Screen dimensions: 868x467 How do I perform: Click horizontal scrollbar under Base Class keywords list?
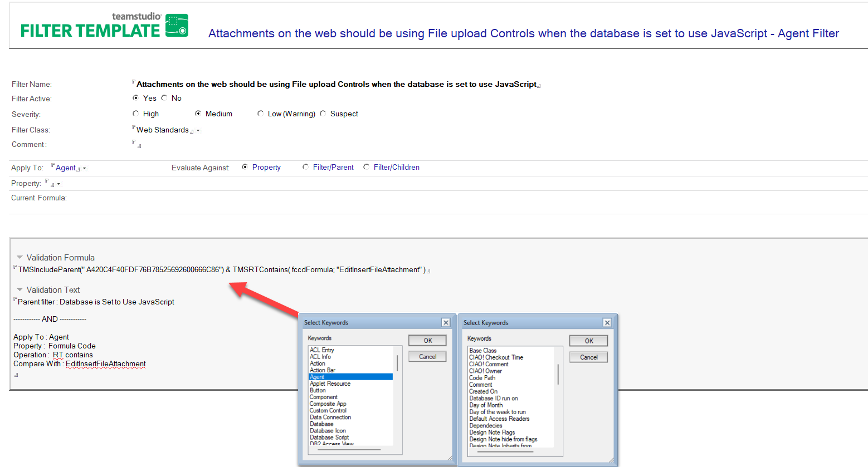point(505,451)
